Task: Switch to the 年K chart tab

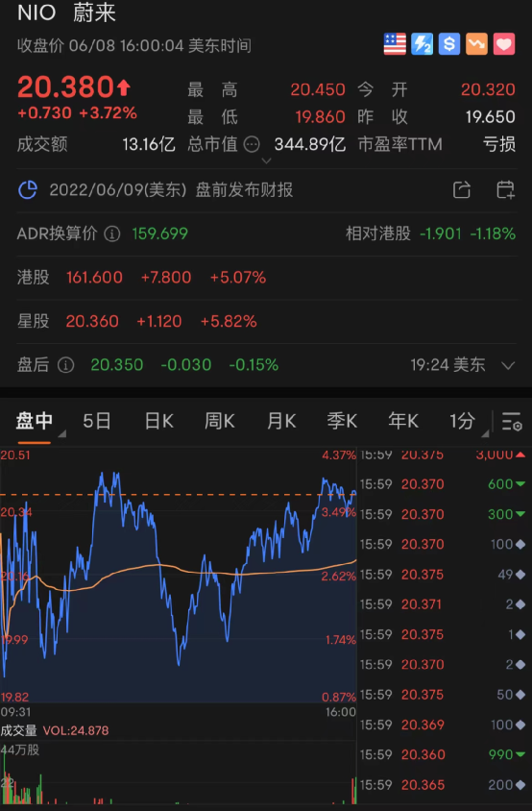Action: coord(403,421)
